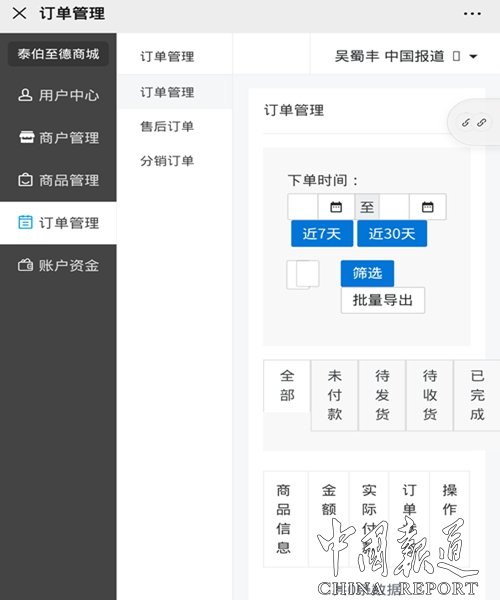Expand the 吴蜀丰 中国报道 user dropdown

[406, 56]
